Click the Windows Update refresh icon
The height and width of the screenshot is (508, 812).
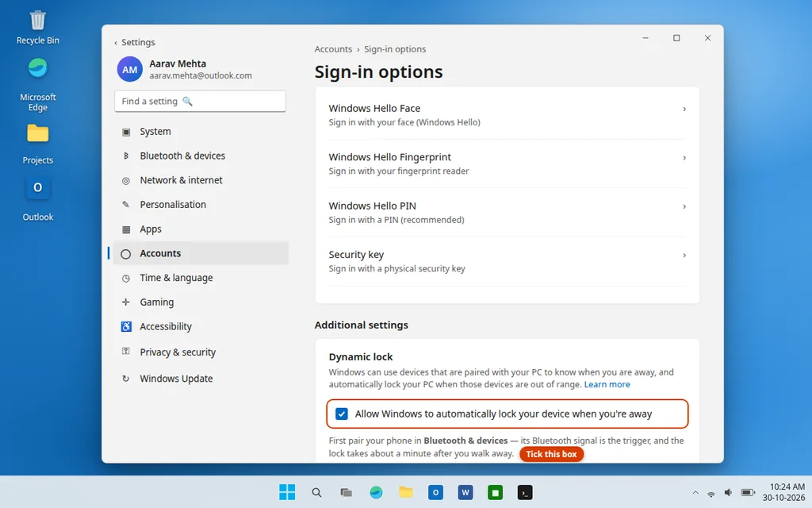(x=126, y=379)
